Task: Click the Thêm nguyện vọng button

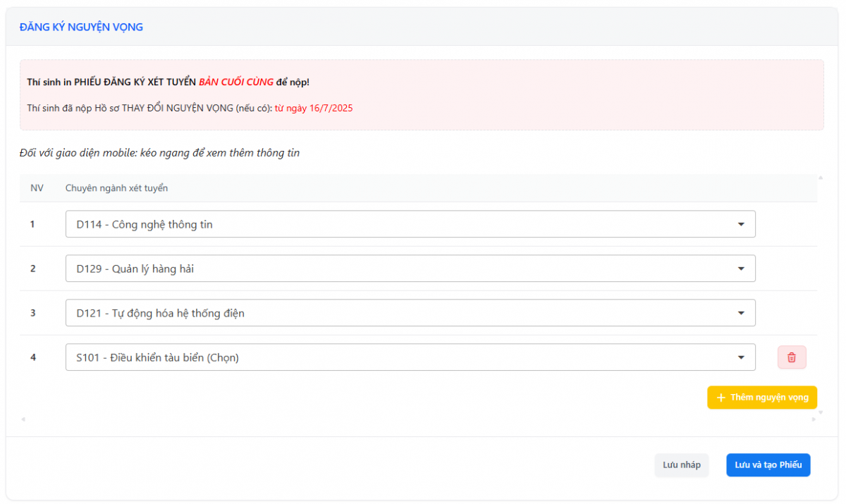Action: 762,398
